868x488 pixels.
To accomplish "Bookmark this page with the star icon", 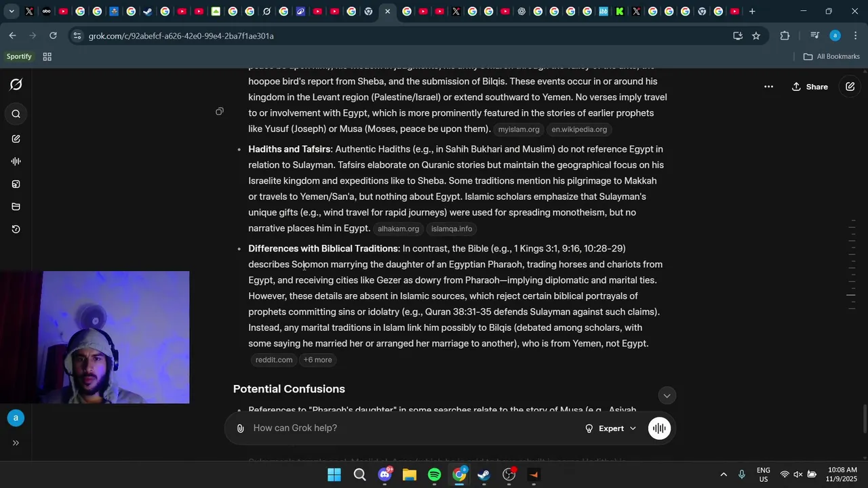I will tap(756, 36).
